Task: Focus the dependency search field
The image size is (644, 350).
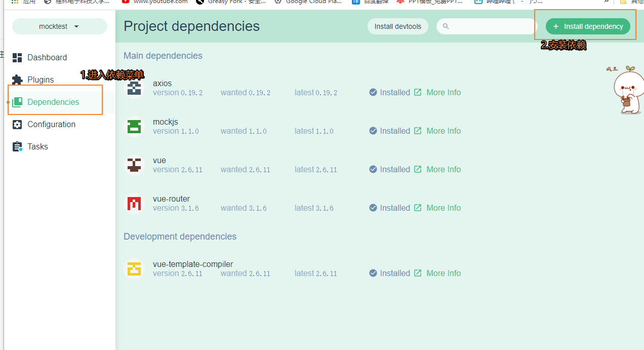Action: pos(487,26)
